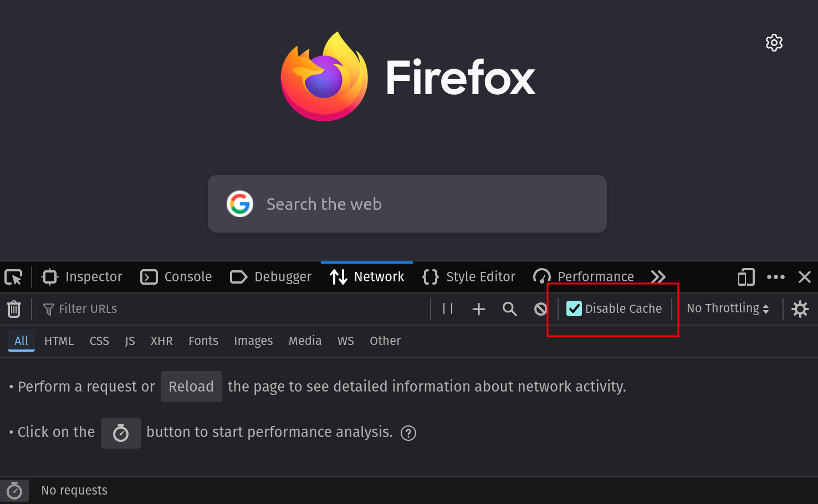Click the No requests status text
Screen dimensions: 818x504
pos(74,491)
